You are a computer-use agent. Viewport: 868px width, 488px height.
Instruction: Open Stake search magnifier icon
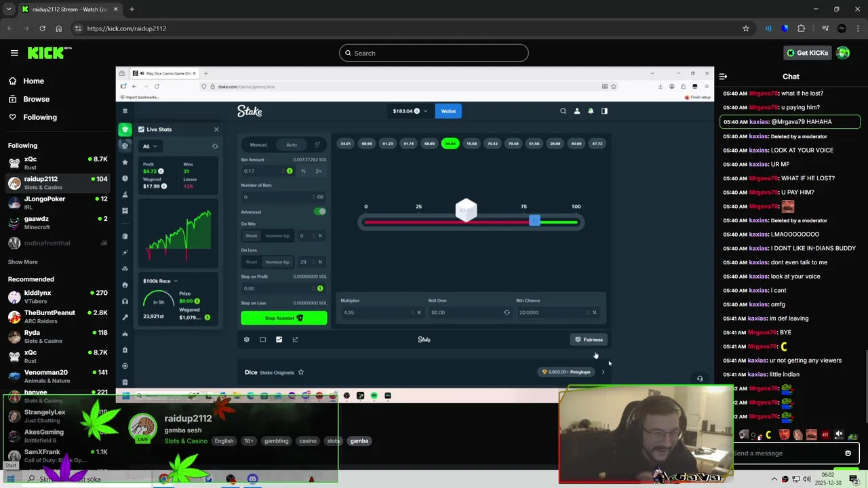(x=563, y=111)
